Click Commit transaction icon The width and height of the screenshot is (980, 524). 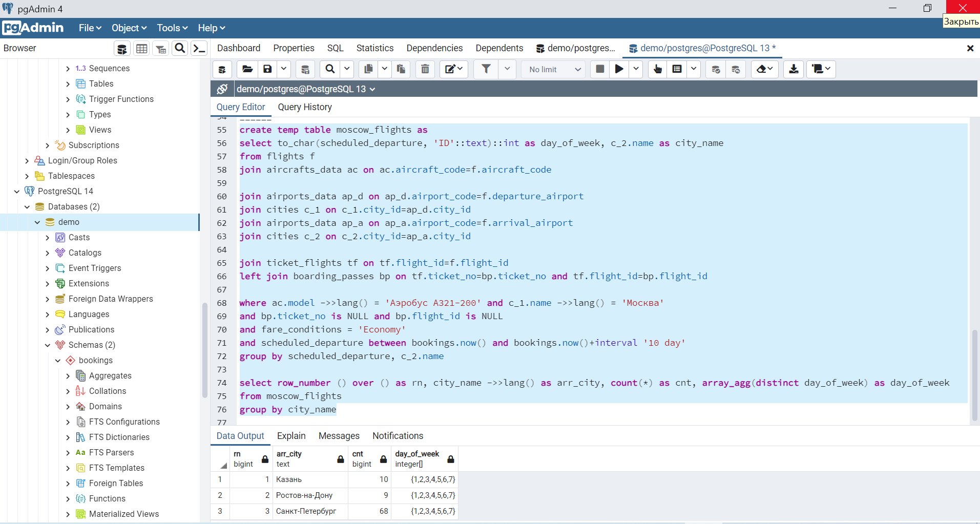tap(716, 69)
